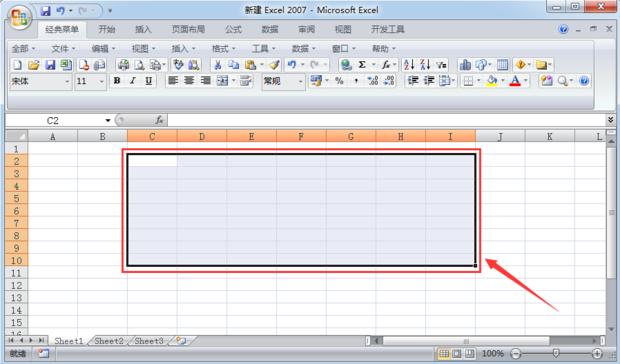
Task: Switch to the 页面布局 ribbon tab
Action: [188, 29]
